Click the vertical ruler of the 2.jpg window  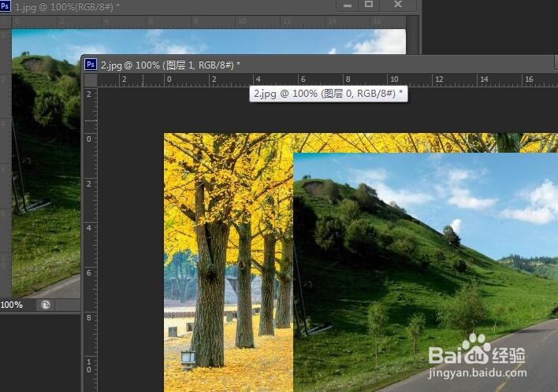point(91,239)
